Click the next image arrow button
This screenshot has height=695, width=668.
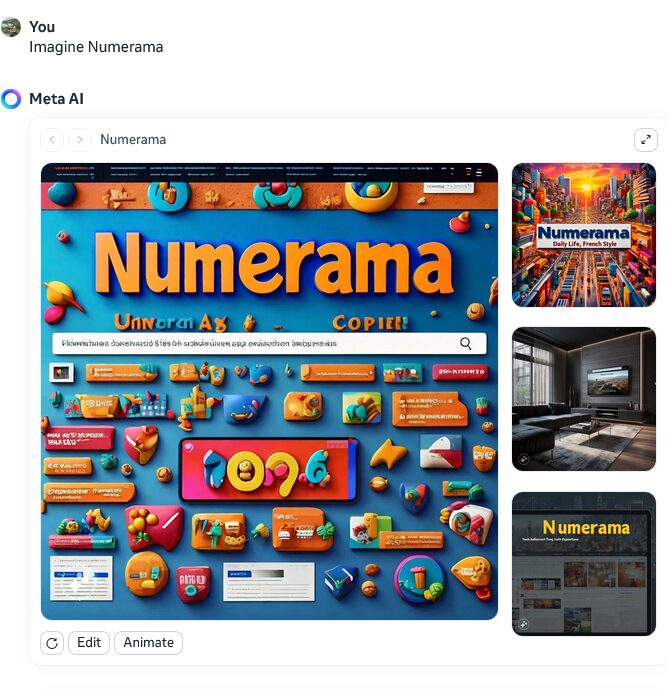(80, 140)
